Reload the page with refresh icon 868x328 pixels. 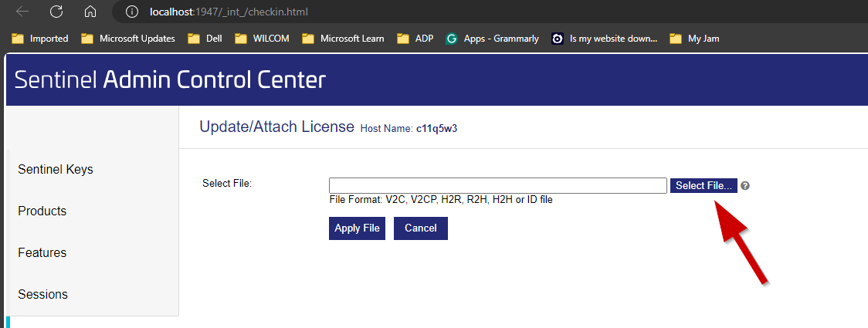click(56, 12)
